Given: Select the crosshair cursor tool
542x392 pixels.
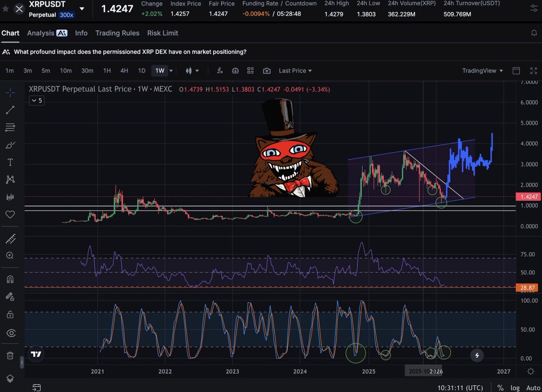Looking at the screenshot, I should pyautogui.click(x=10, y=92).
